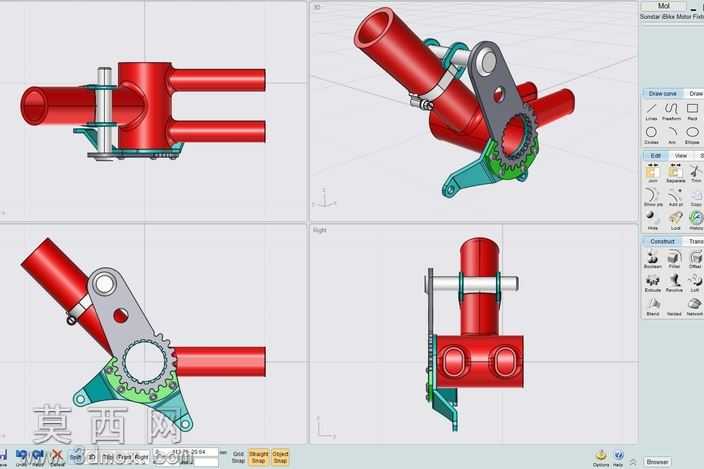
Task: Open the Boolean construct tool
Action: tap(652, 259)
